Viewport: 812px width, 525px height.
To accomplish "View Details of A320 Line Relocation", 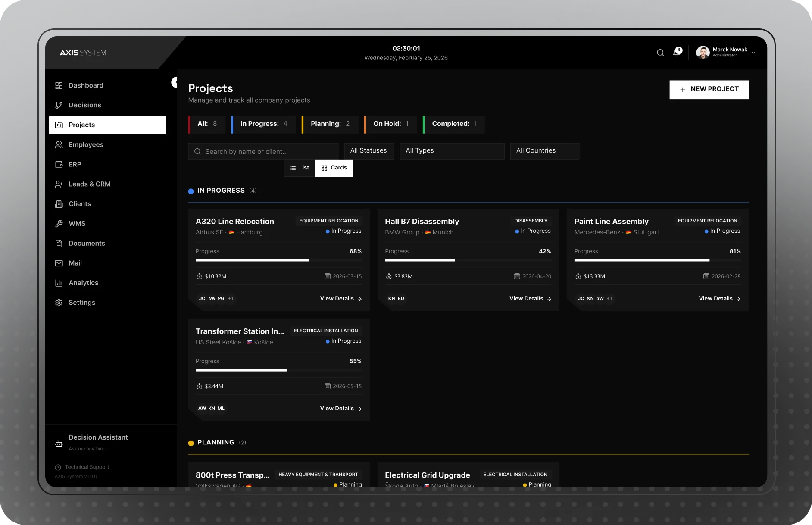I will (x=340, y=299).
